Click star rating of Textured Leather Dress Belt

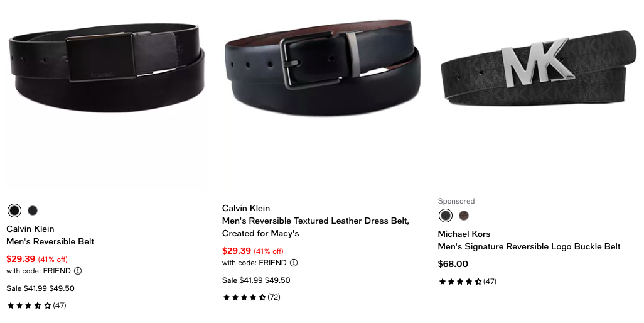(x=244, y=297)
